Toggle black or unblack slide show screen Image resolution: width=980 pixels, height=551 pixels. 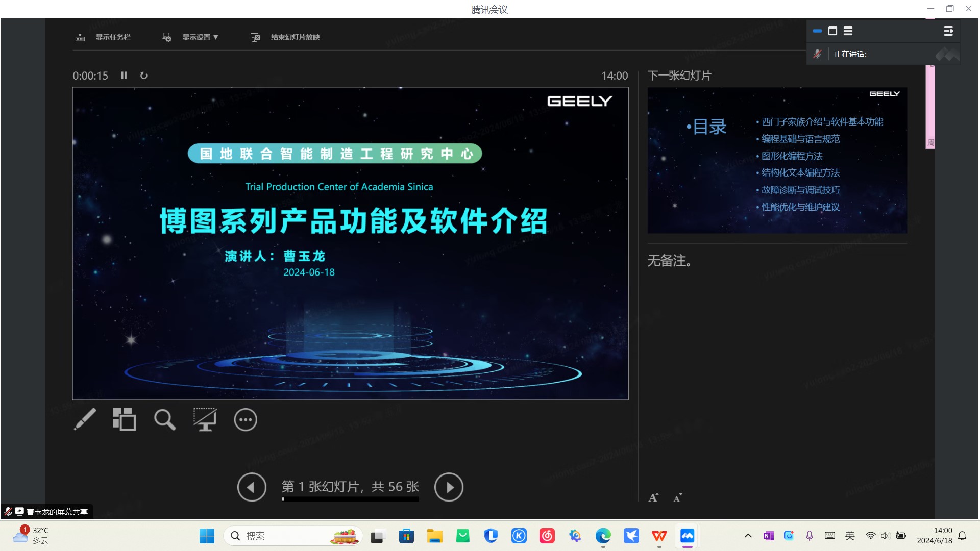click(x=205, y=419)
